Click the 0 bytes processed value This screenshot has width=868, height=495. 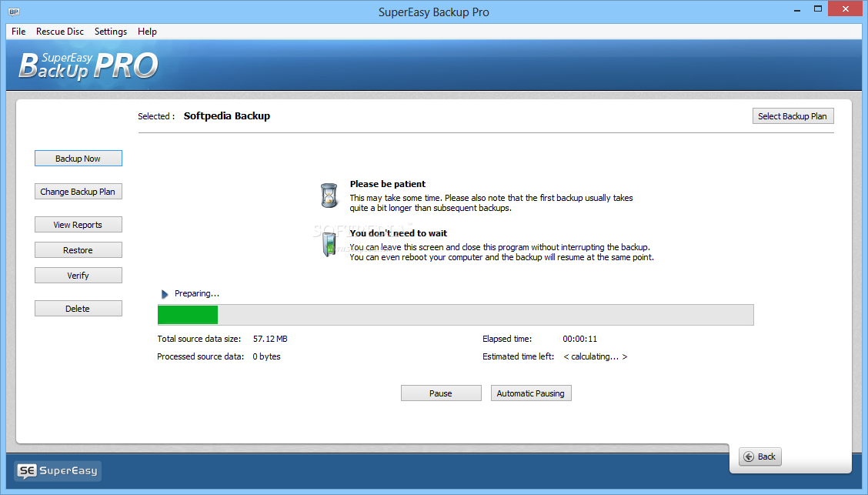(x=267, y=356)
